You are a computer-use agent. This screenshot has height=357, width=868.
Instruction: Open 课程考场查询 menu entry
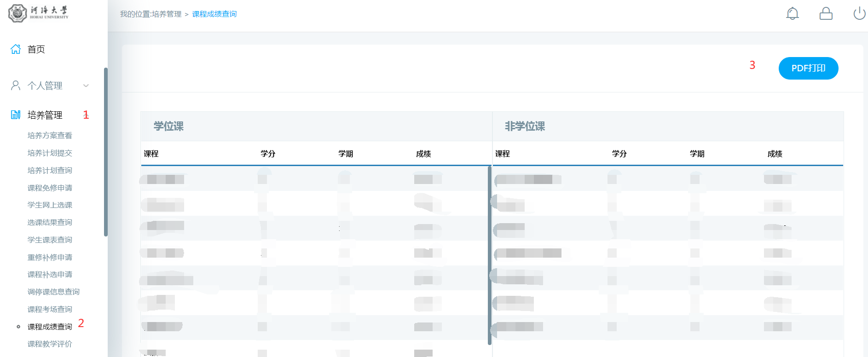(x=50, y=309)
